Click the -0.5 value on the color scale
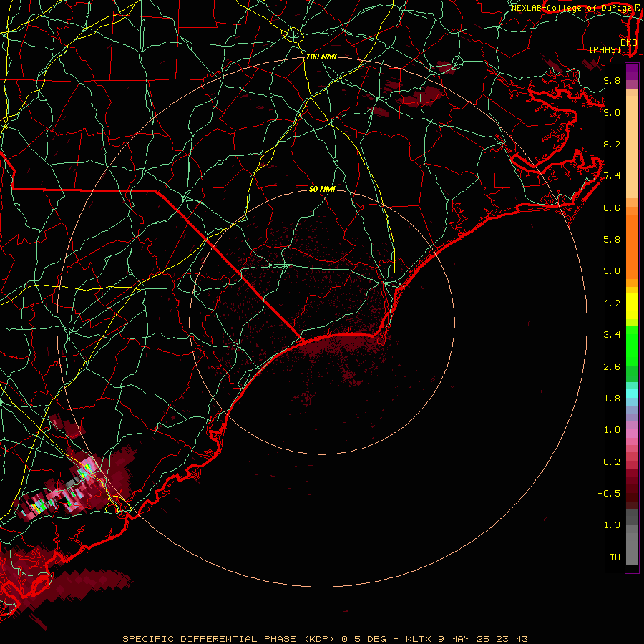Viewport: 644px width, 644px height. [609, 494]
